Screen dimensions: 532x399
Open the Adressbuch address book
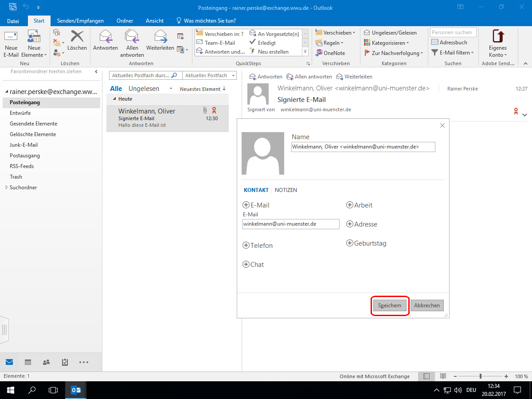pos(450,43)
